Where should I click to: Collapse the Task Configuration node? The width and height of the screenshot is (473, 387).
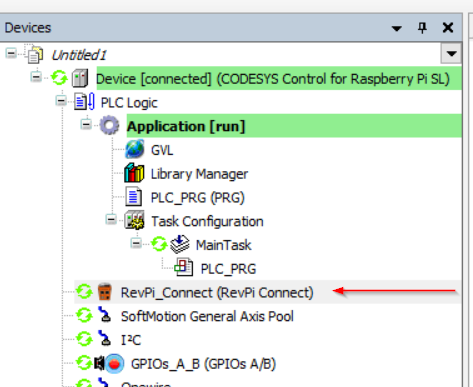point(111,219)
